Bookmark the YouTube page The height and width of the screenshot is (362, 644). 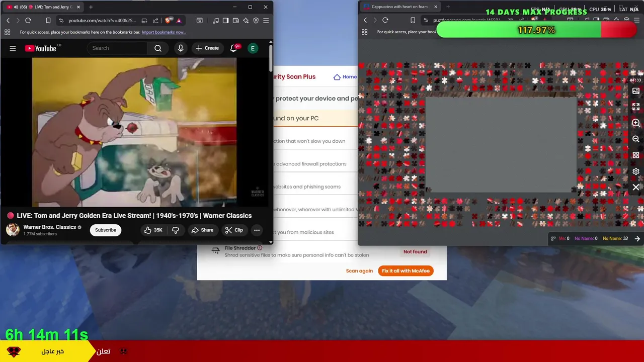(x=48, y=21)
